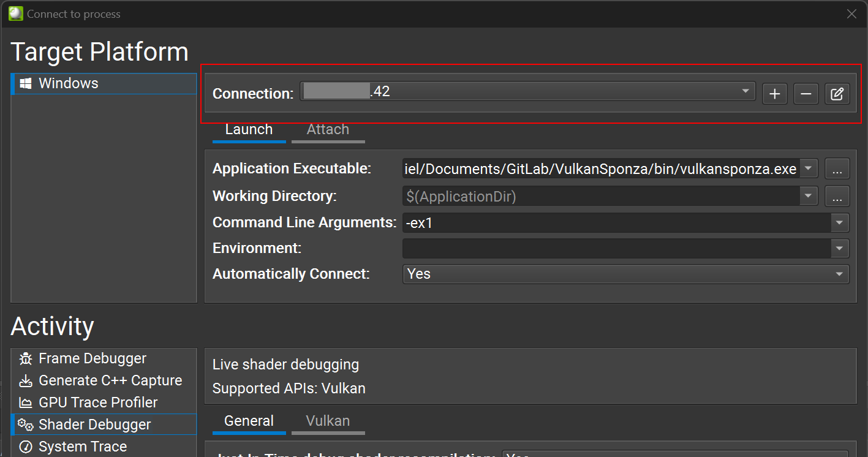
Task: Click the Windows platform icon
Action: [x=26, y=83]
